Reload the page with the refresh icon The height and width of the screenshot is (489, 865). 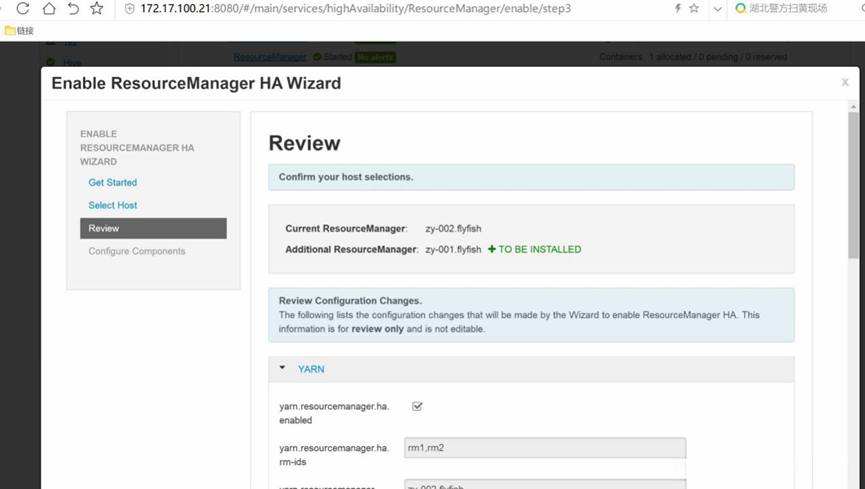[23, 8]
